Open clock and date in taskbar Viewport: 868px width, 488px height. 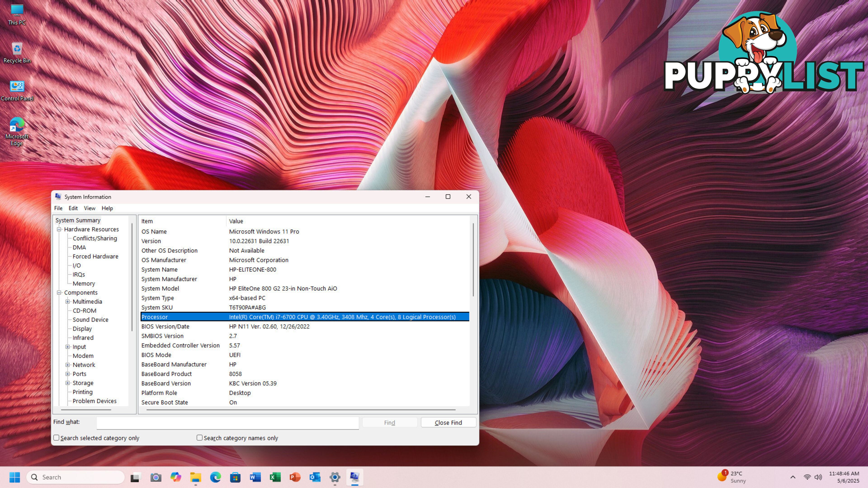844,477
